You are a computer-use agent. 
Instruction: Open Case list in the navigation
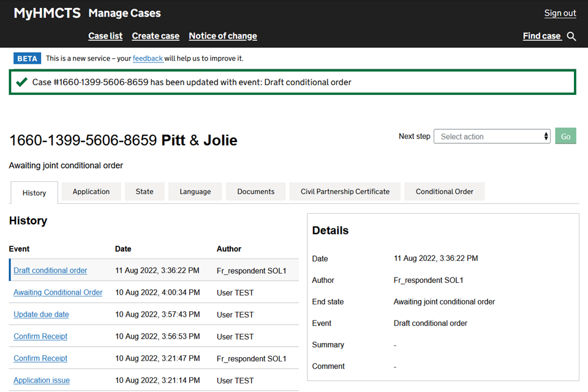coord(105,36)
